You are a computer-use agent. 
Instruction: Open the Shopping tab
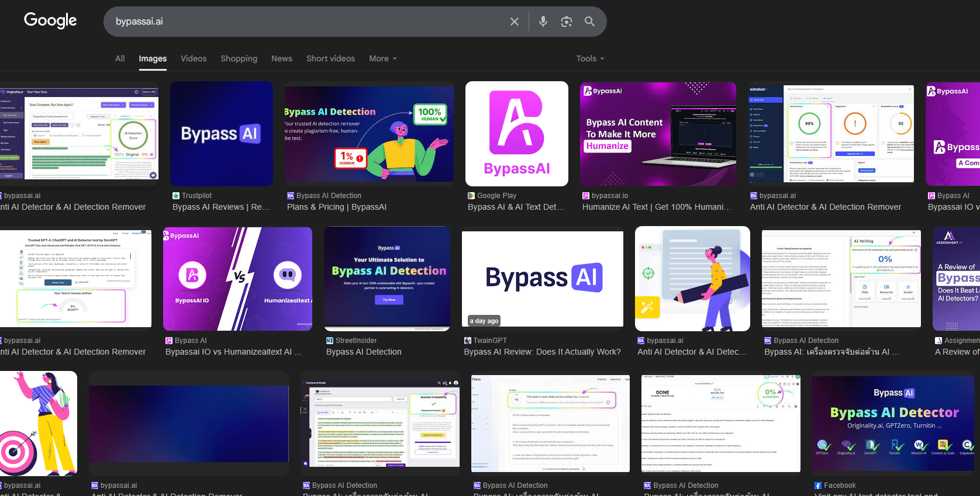(239, 58)
